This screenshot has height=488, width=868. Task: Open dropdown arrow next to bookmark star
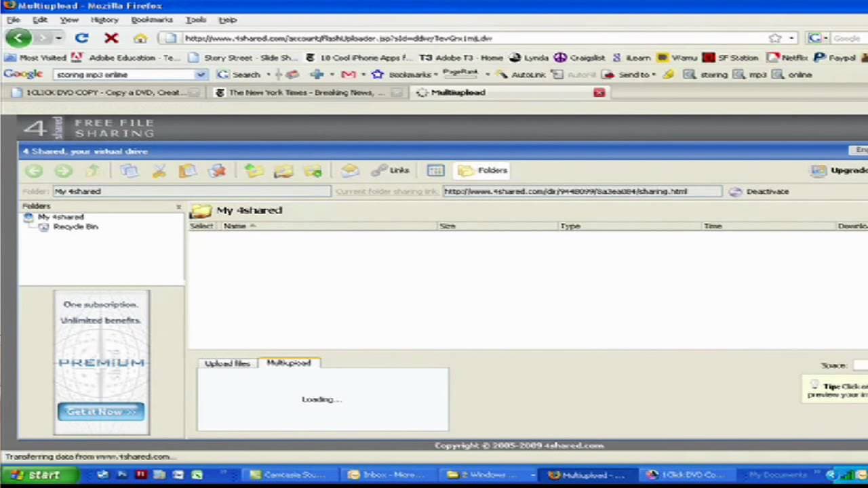coord(791,39)
